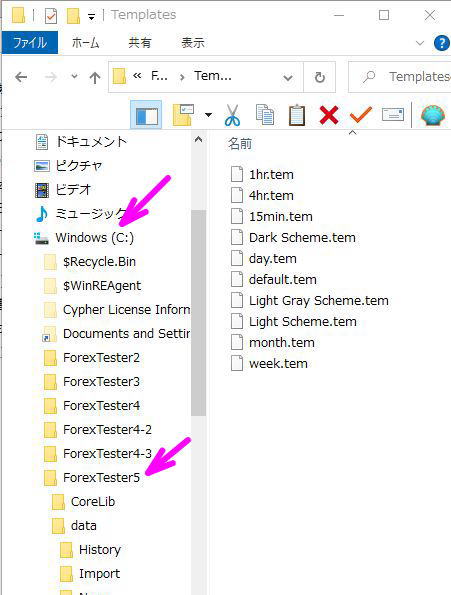451x595 pixels.
Task: Switch to the 表示 tab
Action: tap(193, 42)
